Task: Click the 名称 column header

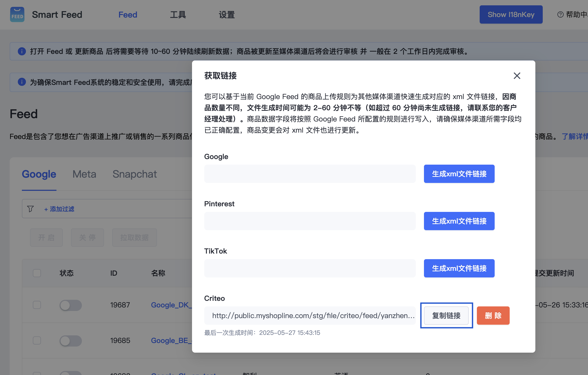Action: click(158, 273)
